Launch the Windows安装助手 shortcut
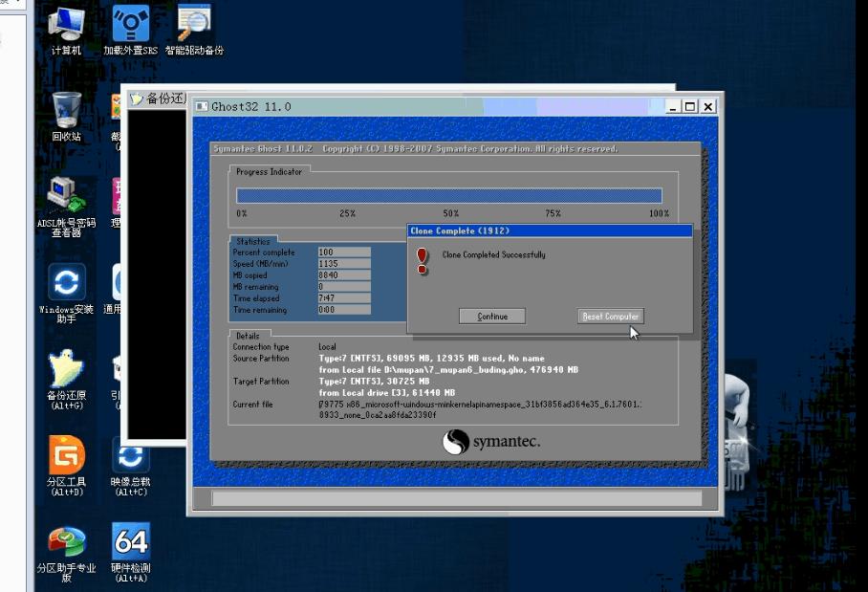Viewport: 868px width, 592px height. click(66, 283)
